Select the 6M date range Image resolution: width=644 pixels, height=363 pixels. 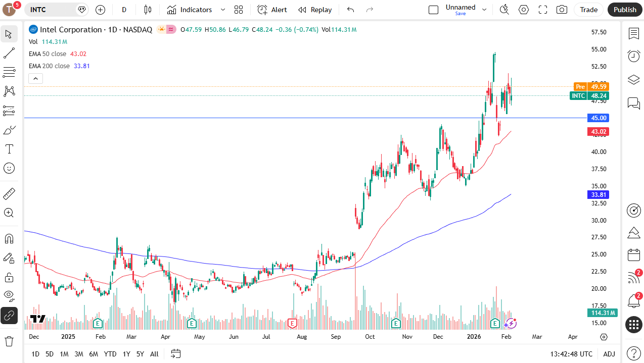94,354
